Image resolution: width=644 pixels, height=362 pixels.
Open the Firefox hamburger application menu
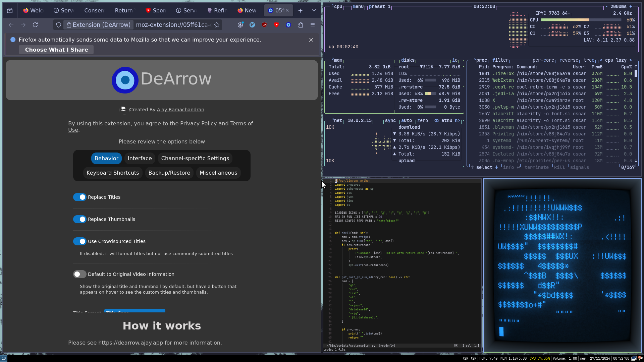[x=313, y=25]
